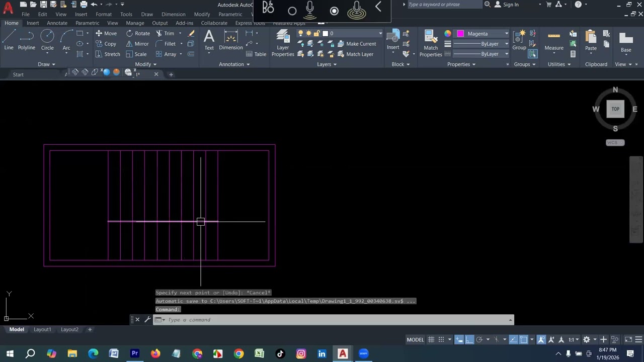The height and width of the screenshot is (362, 644).
Task: Click the Group tool
Action: [x=519, y=40]
